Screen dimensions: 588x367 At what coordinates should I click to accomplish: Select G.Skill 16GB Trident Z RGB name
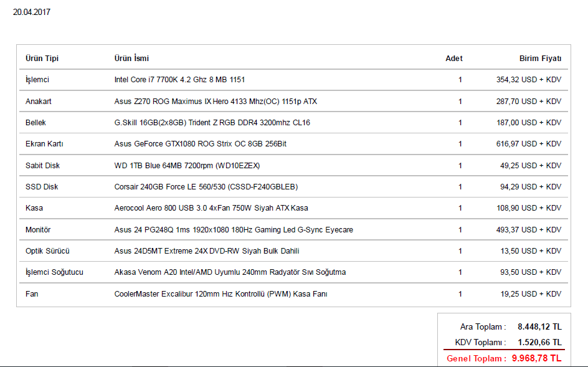tap(212, 122)
